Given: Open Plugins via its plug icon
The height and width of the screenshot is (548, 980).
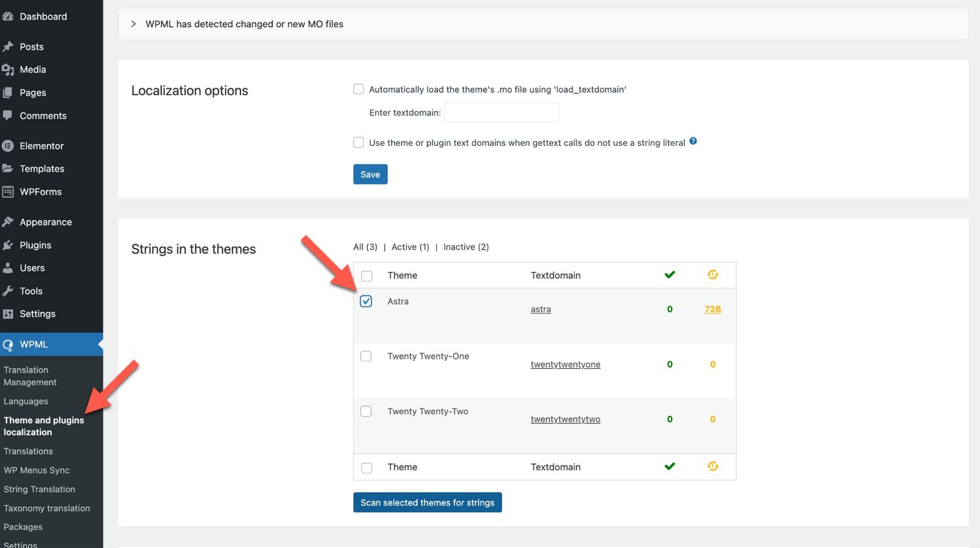Looking at the screenshot, I should point(8,245).
